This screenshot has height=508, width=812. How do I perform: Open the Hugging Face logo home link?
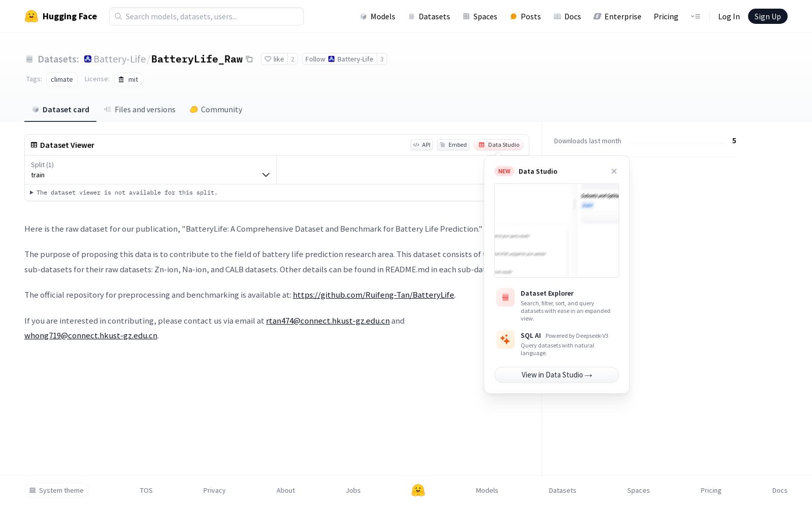61,16
